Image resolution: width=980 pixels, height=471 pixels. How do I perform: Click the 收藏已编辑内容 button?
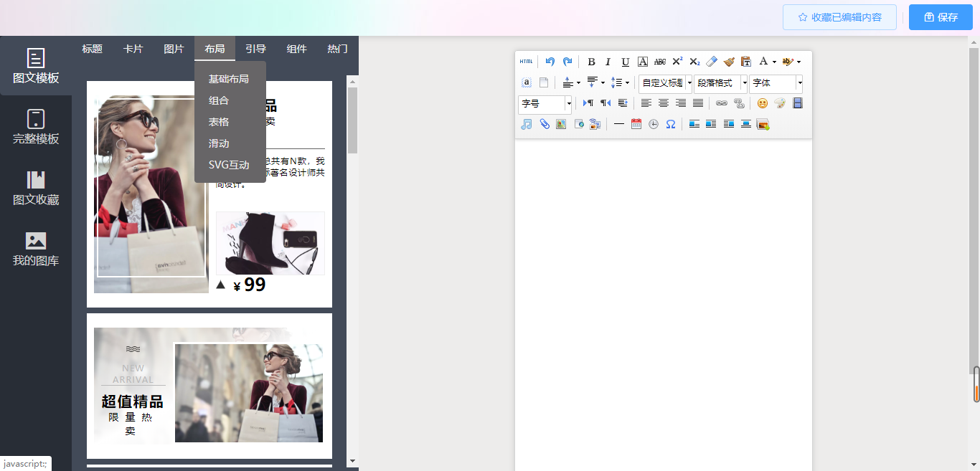tap(839, 17)
